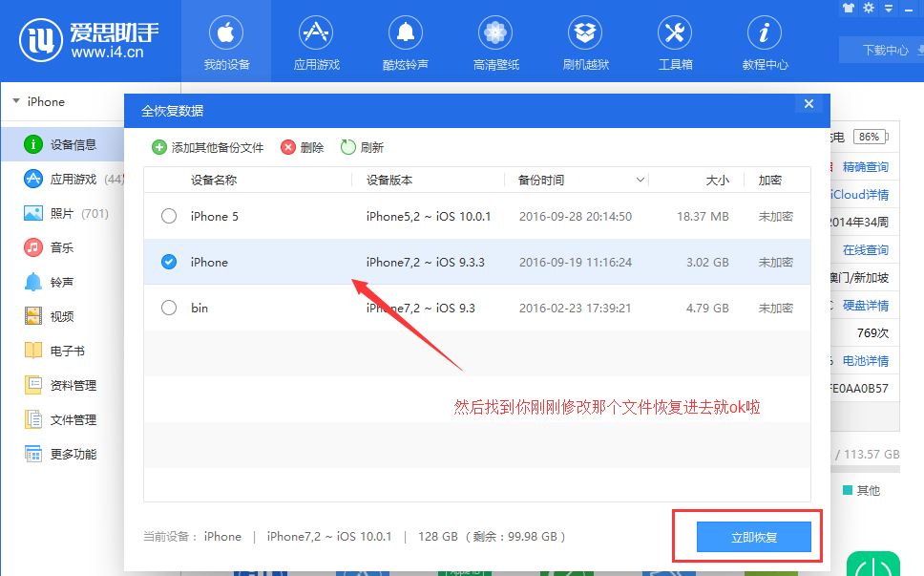Open the 精确查询 link in background window
Viewport: 924px width, 576px height.
865,167
